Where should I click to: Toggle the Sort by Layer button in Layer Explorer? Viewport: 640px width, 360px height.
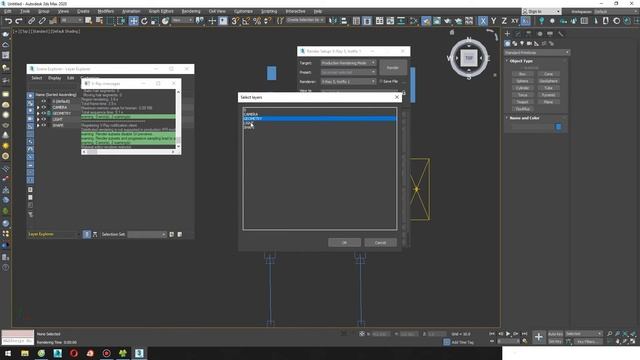tap(87, 234)
